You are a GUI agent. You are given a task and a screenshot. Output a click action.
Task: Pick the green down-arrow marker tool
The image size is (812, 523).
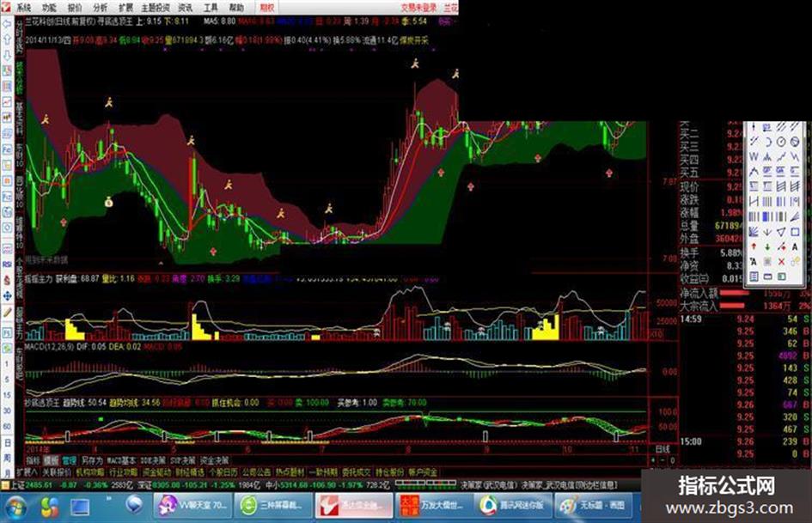tap(767, 247)
